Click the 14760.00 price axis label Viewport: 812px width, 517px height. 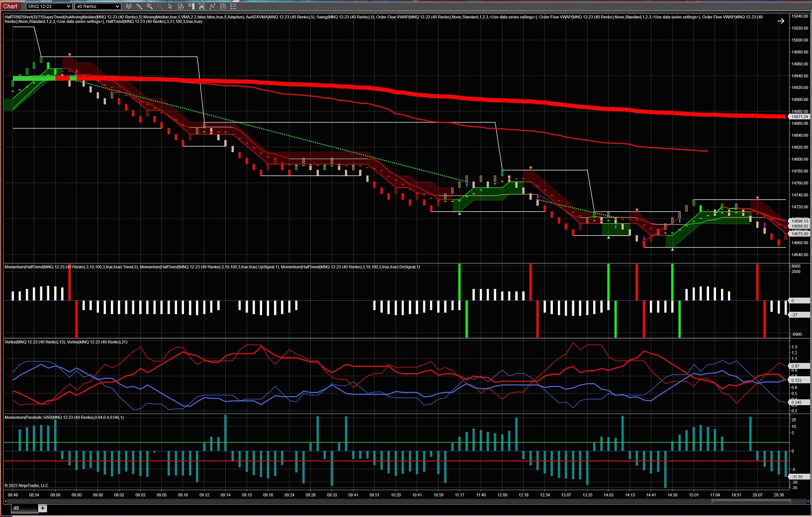(x=800, y=183)
